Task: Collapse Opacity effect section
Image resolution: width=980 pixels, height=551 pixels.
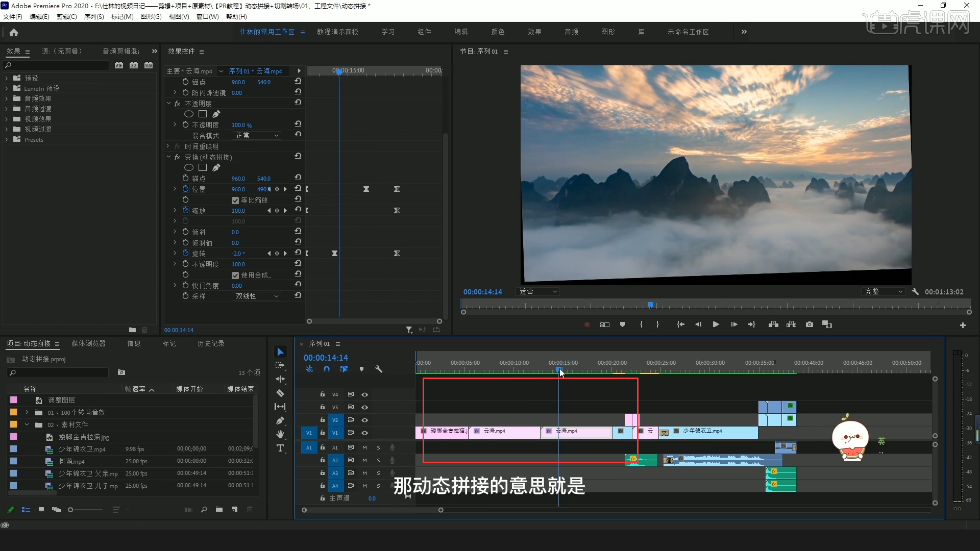Action: [168, 104]
